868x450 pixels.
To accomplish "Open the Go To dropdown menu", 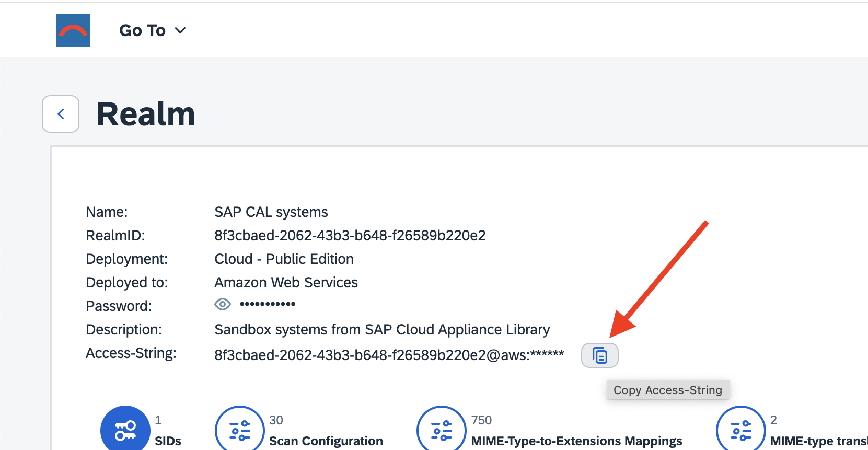I will 153,30.
